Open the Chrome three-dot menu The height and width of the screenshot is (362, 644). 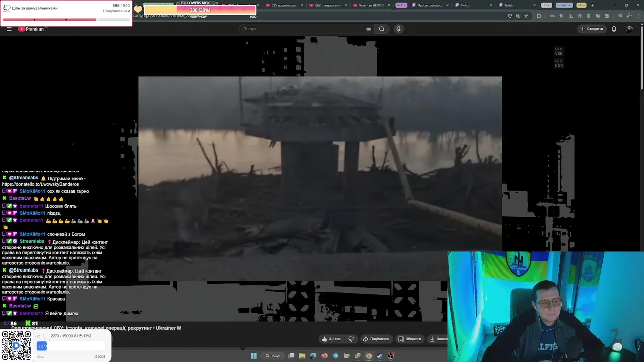[x=638, y=16]
